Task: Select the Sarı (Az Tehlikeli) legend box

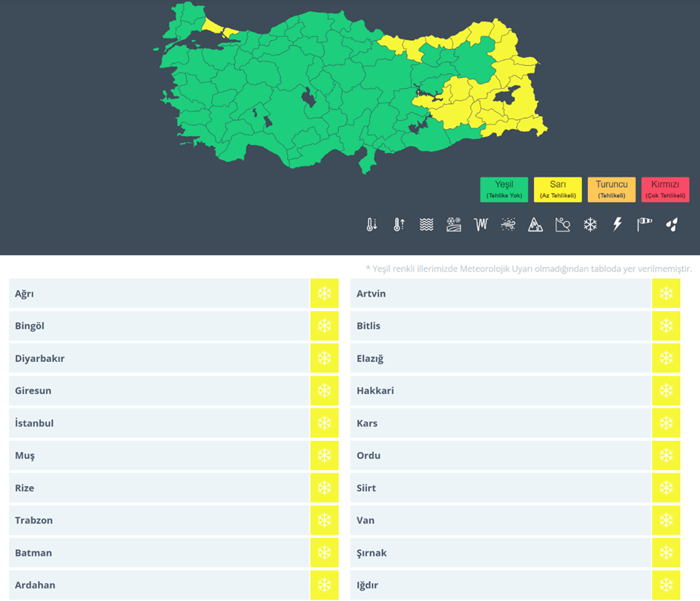Action: click(558, 190)
